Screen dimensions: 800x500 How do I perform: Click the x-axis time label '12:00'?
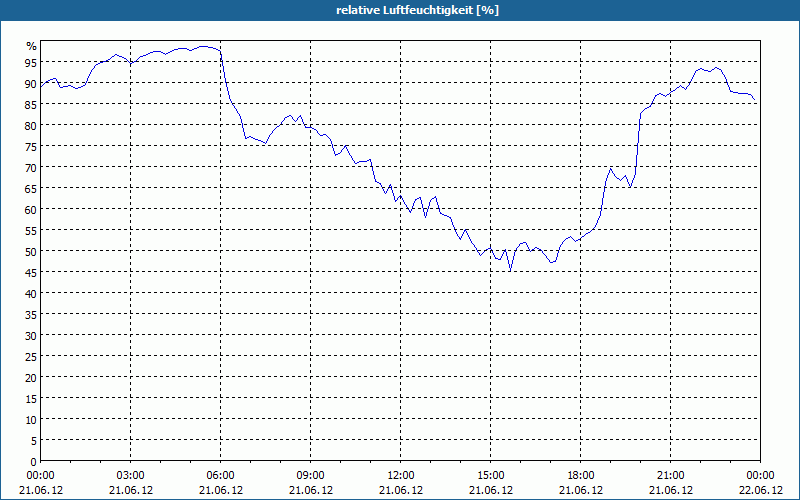(x=401, y=476)
